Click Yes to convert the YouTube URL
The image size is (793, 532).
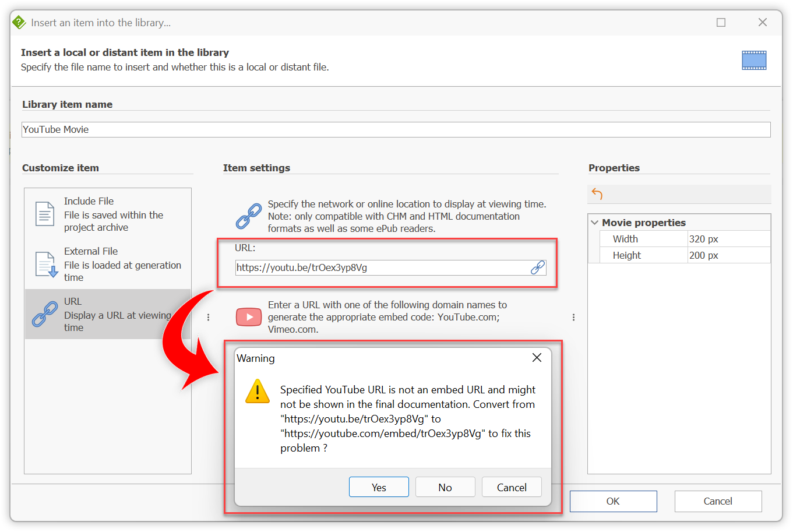(379, 487)
